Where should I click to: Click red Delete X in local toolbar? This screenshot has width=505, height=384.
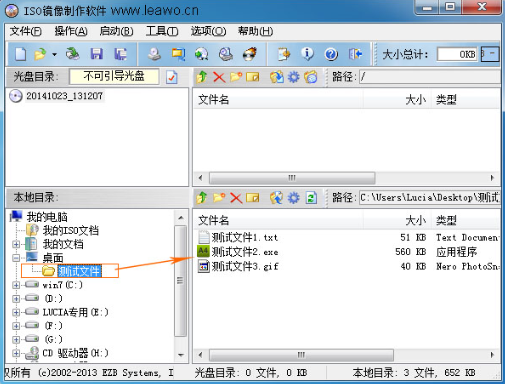(236, 198)
